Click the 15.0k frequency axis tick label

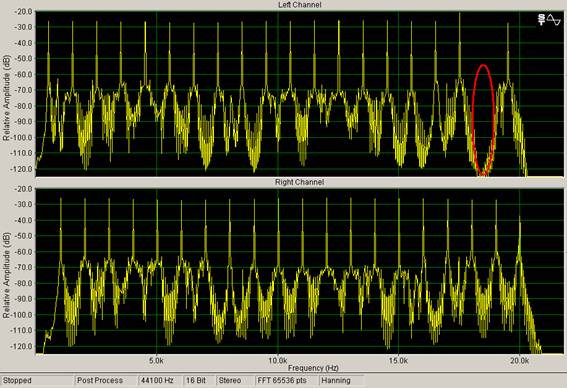click(x=398, y=361)
